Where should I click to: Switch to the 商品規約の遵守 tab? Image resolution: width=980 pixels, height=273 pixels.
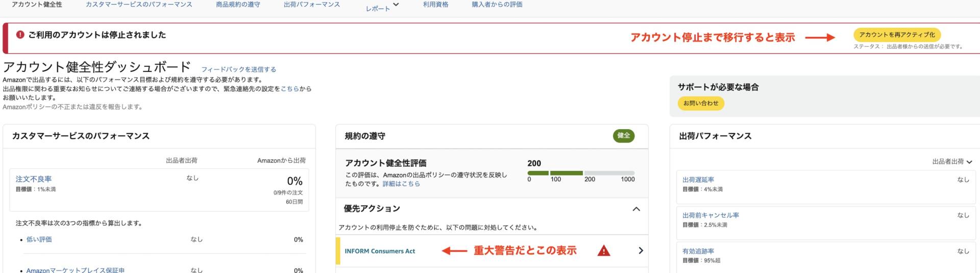238,5
